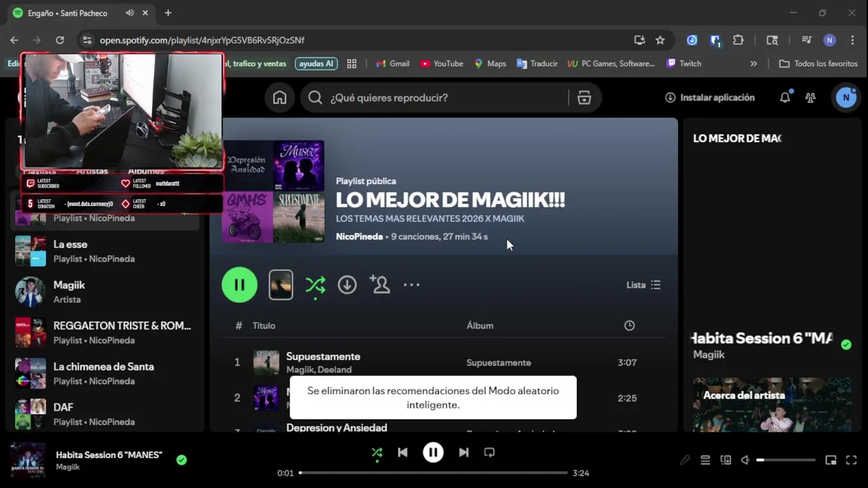Pause playback in the bottom player
Image resolution: width=868 pixels, height=488 pixels.
click(433, 452)
